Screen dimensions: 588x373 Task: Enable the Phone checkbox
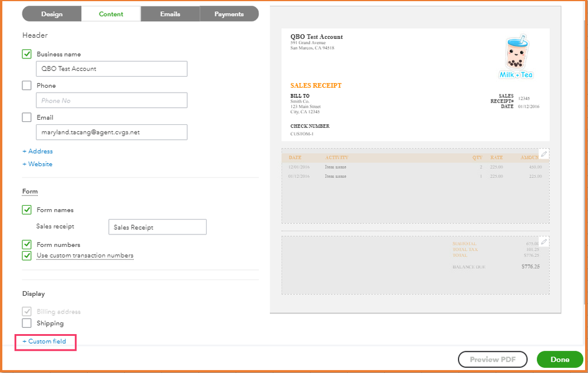click(26, 85)
